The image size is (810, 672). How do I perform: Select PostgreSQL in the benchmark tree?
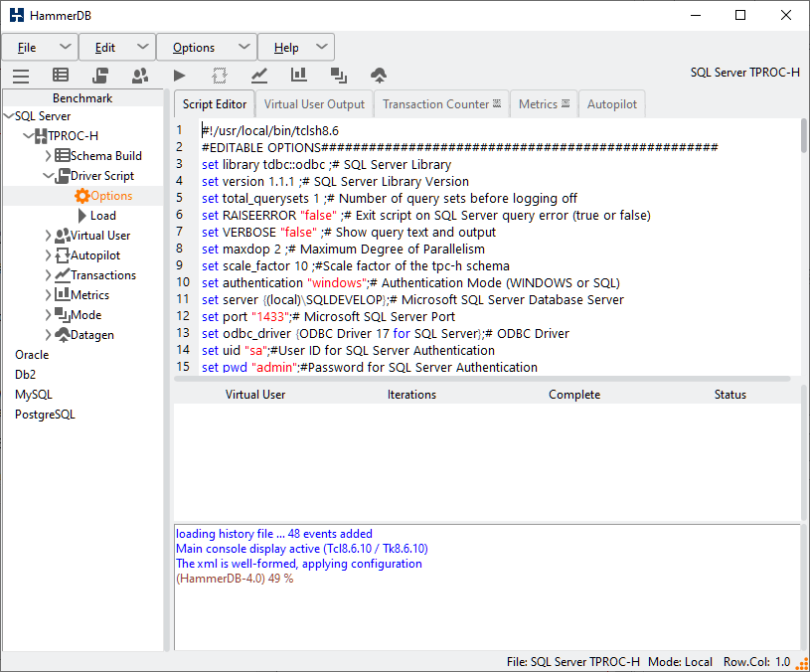coord(45,415)
